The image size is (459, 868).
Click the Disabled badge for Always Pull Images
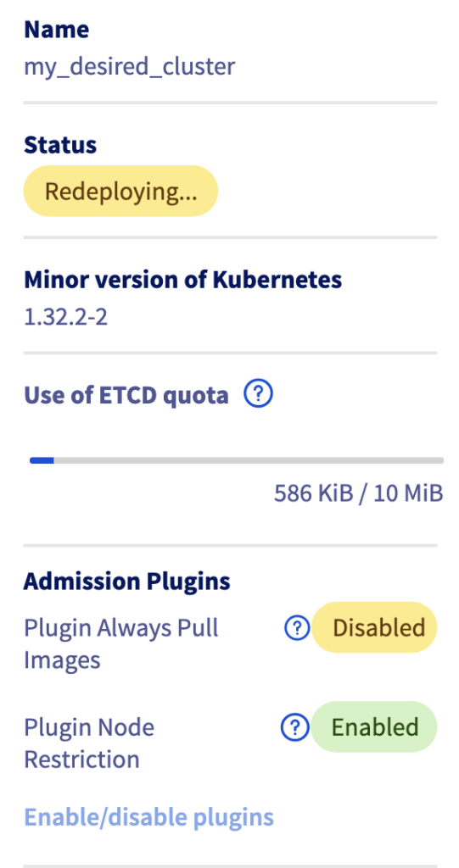click(374, 627)
